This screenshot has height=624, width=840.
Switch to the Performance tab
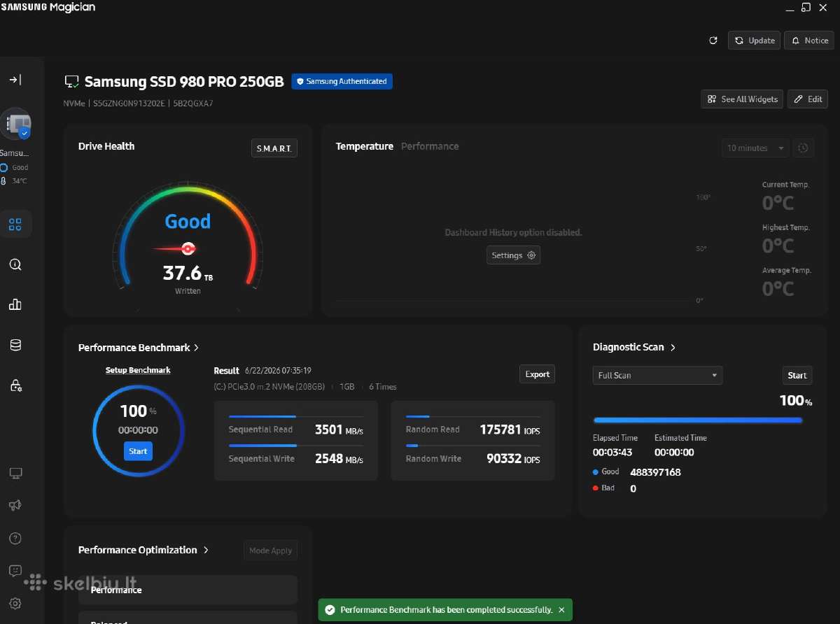(430, 146)
